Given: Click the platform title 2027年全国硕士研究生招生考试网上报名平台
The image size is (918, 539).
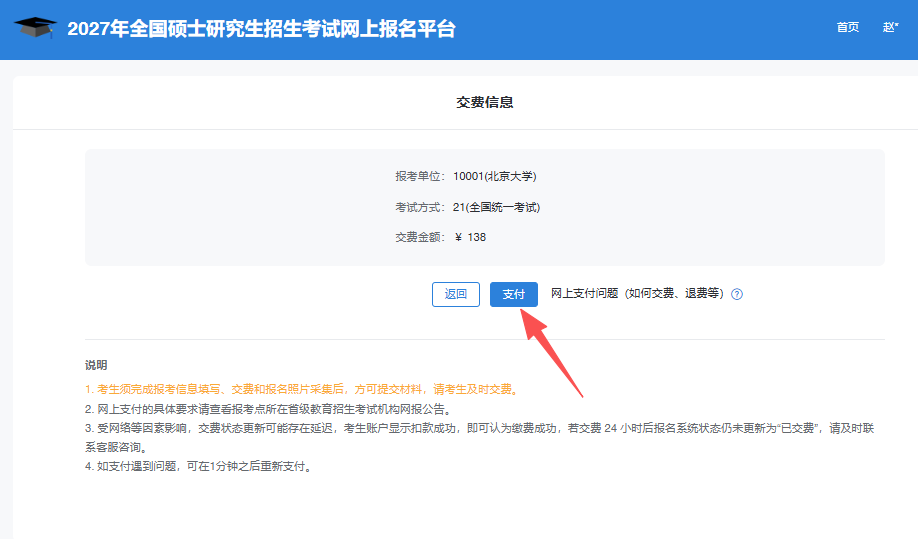Looking at the screenshot, I should click(261, 29).
